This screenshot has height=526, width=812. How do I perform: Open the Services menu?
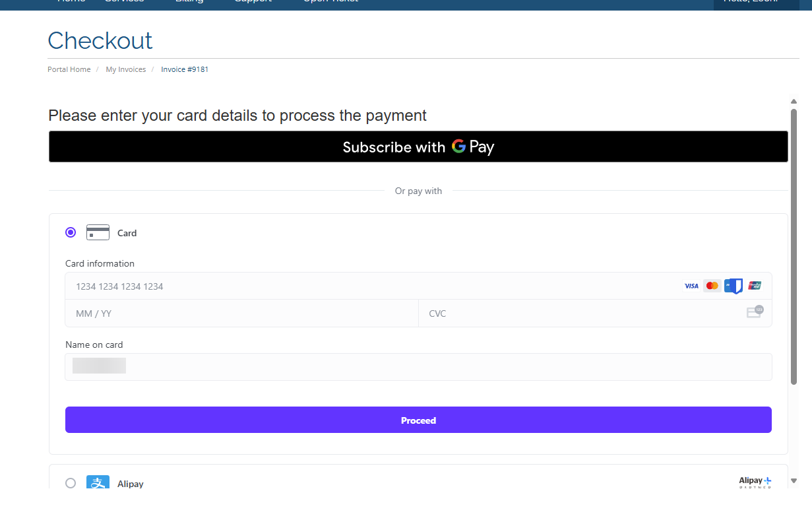coord(124,3)
